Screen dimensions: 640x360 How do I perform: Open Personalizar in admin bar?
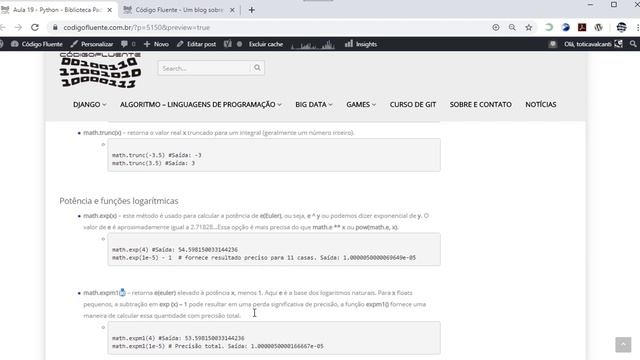[x=92, y=44]
